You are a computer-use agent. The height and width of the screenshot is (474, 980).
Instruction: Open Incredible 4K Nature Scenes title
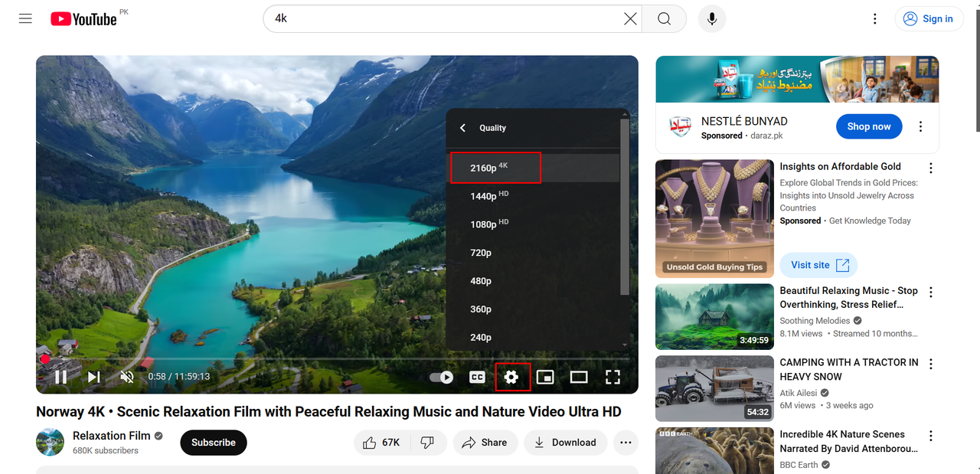point(848,441)
